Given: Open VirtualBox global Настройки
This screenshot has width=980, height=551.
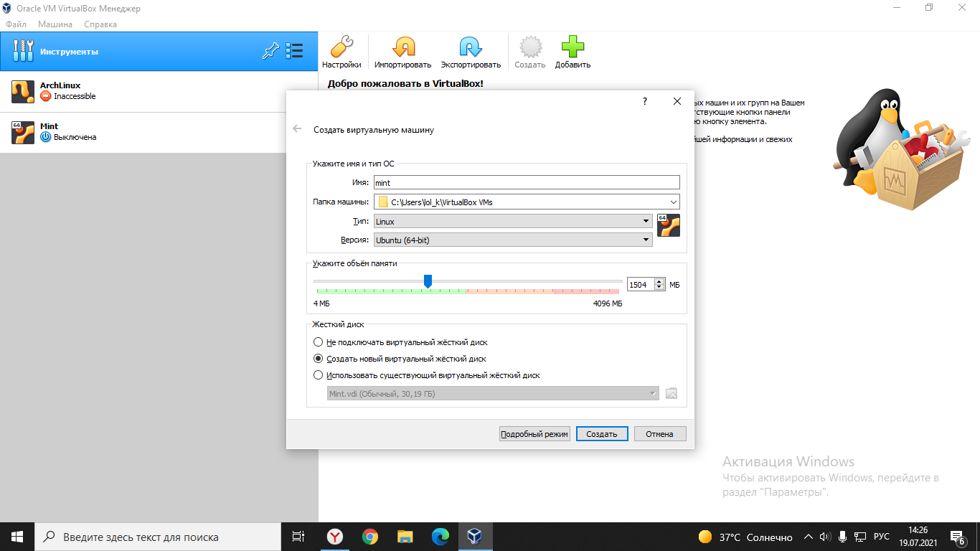Looking at the screenshot, I should 342,50.
